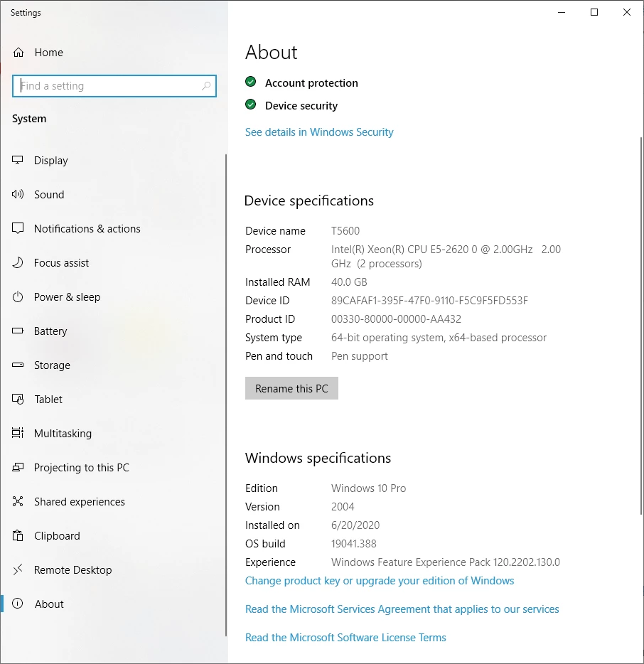Screen dimensions: 644x664
Task: Select Power & sleep
Action: click(x=67, y=297)
